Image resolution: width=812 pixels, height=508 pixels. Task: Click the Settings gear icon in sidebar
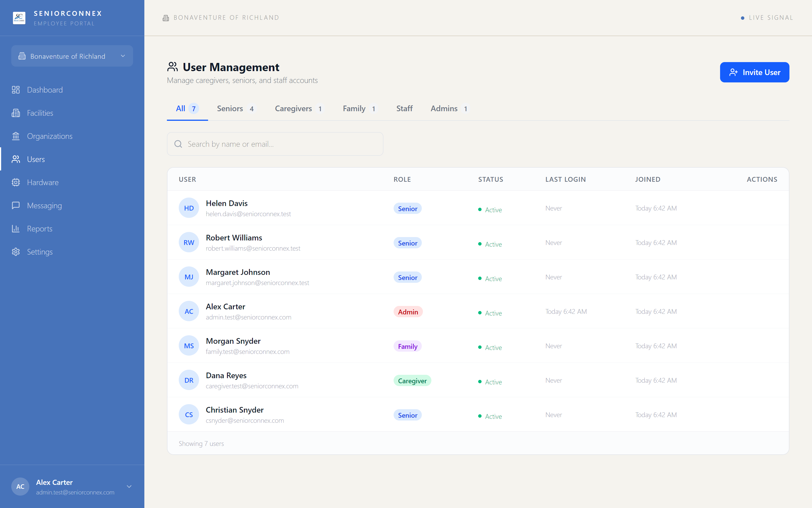click(x=16, y=252)
